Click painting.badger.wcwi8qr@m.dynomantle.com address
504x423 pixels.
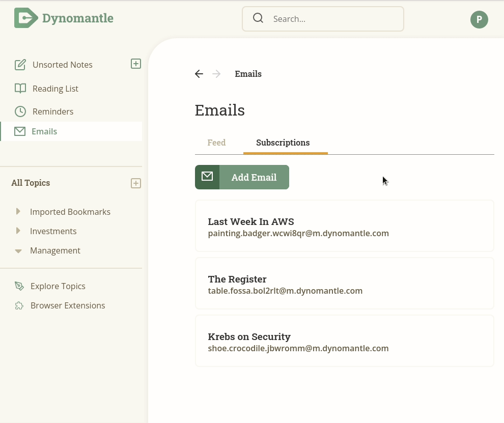(x=298, y=233)
